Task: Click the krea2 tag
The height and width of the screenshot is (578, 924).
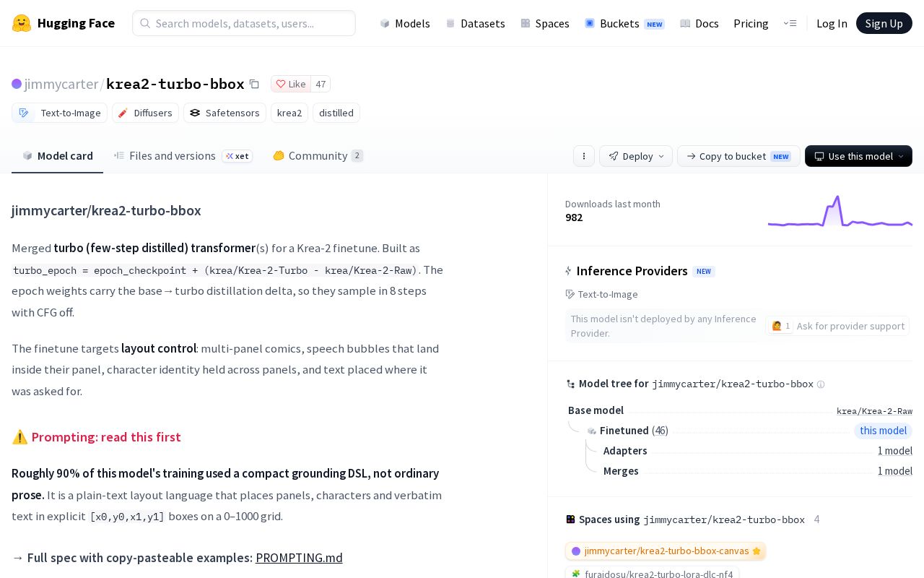Action: pyautogui.click(x=289, y=113)
